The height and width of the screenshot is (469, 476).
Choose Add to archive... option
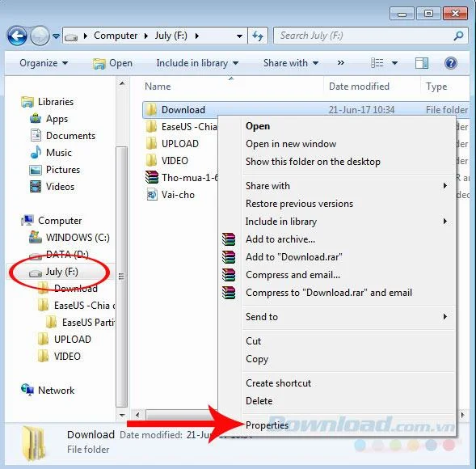280,239
